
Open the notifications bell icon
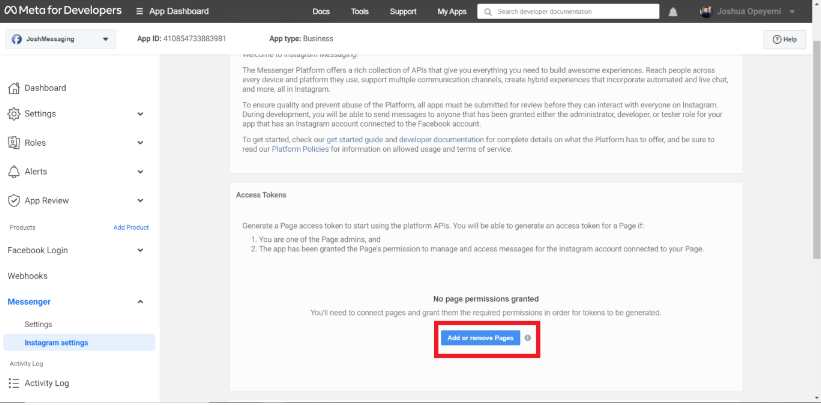click(673, 12)
